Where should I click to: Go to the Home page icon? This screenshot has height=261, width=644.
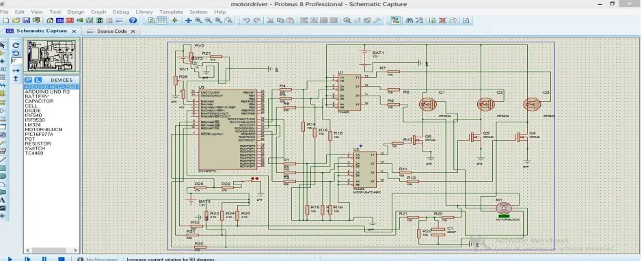click(50, 20)
